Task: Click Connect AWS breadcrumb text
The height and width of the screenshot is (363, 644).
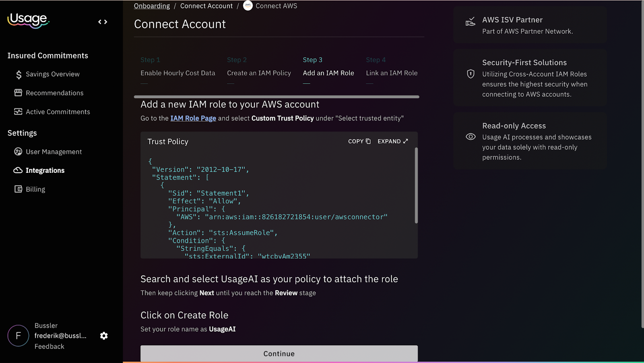Action: [276, 6]
